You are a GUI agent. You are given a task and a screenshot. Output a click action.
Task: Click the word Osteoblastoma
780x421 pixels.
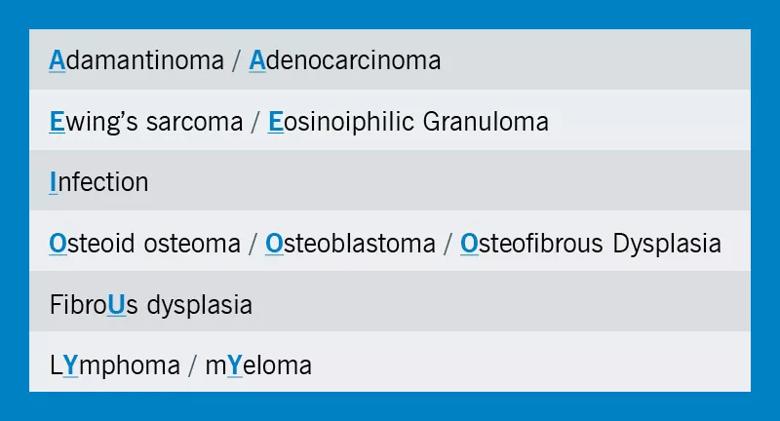[350, 243]
